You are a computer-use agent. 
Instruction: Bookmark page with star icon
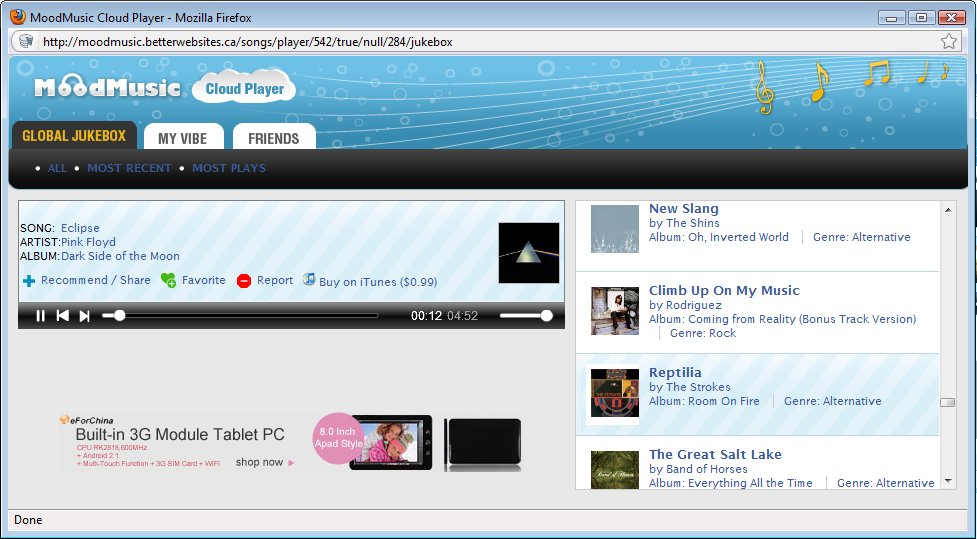coord(948,42)
